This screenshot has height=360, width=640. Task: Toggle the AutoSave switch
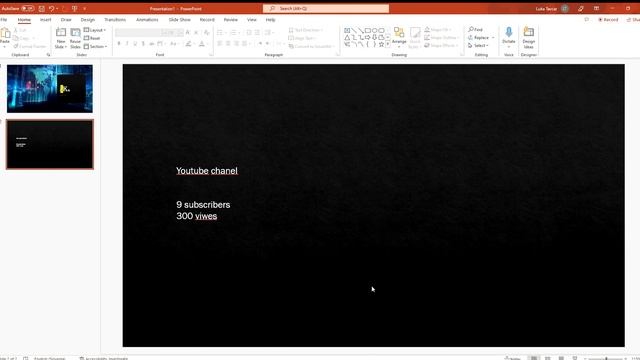pyautogui.click(x=28, y=9)
